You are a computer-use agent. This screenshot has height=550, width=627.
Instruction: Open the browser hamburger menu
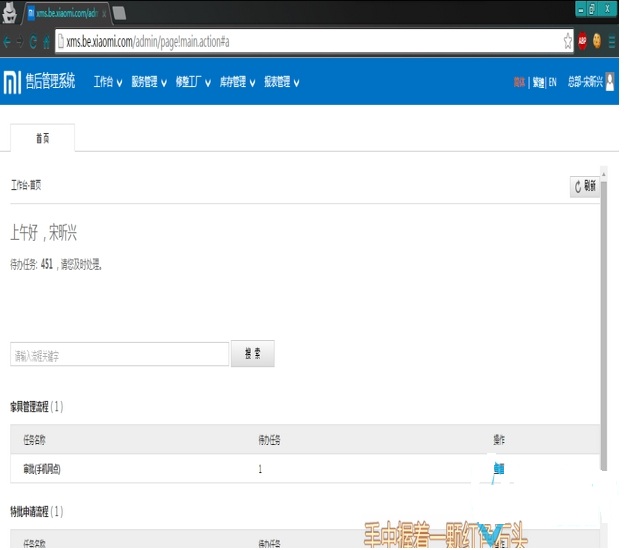[x=612, y=42]
